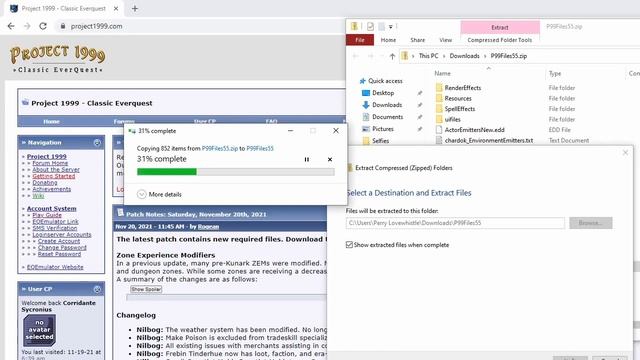The height and width of the screenshot is (360, 640).
Task: Click Properties icon in quick access toolbar
Action: [x=370, y=27]
